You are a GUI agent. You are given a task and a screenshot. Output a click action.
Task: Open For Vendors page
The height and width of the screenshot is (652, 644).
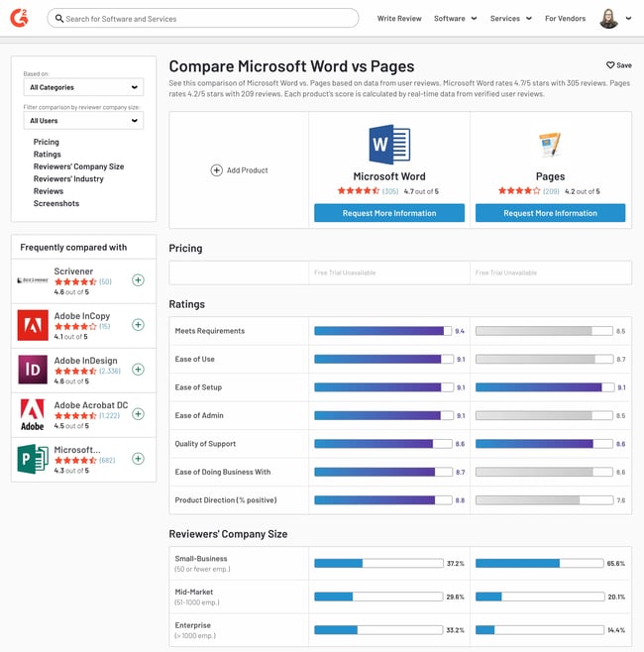pos(565,18)
